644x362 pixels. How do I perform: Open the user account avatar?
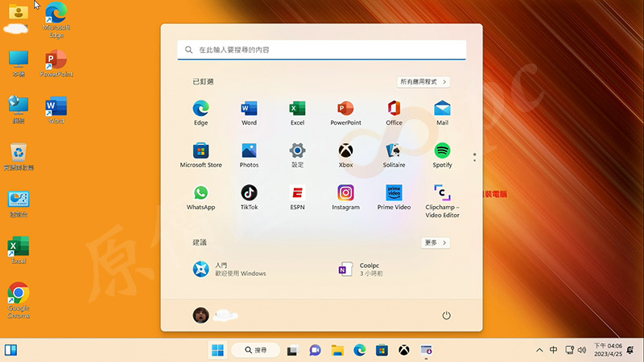click(200, 315)
